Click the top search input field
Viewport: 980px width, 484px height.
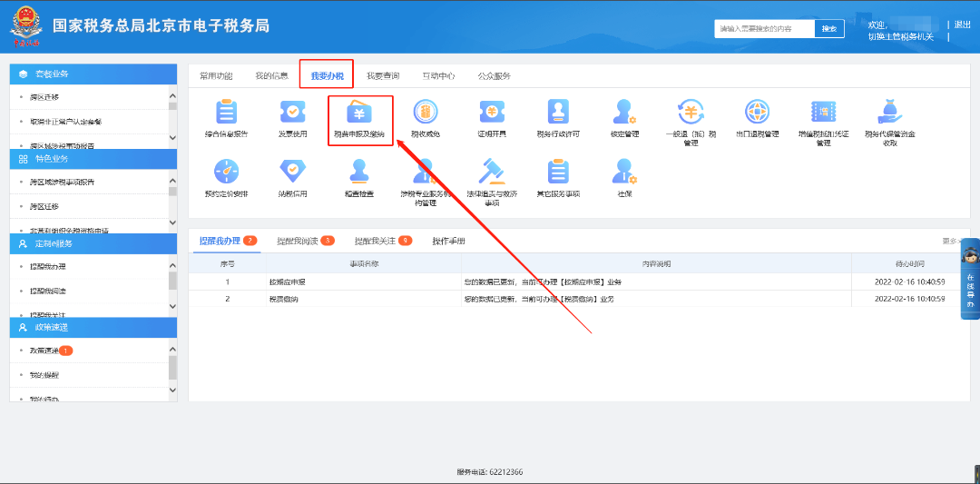click(763, 29)
